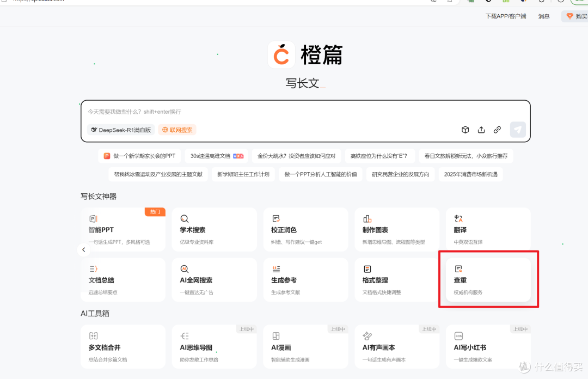Open the AI全网搜索 card

point(214,279)
